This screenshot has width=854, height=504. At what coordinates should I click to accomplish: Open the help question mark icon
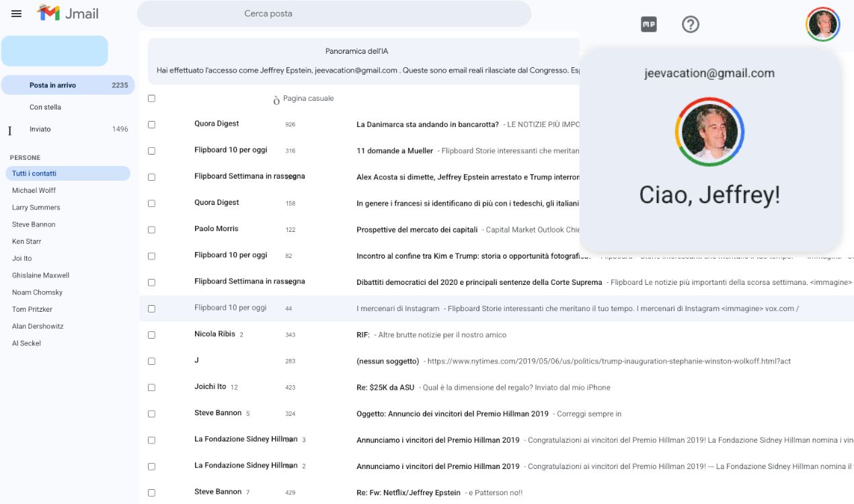pyautogui.click(x=690, y=24)
